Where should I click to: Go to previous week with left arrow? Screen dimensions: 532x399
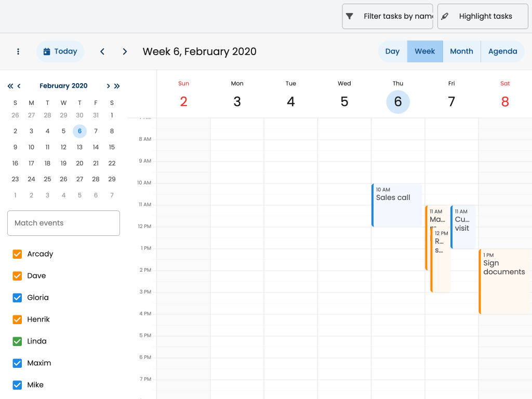pos(102,51)
